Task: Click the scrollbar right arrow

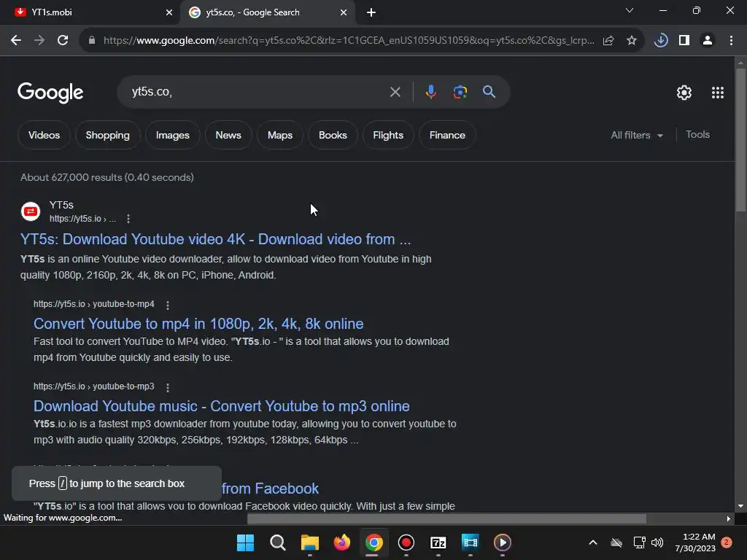Action: (729, 518)
